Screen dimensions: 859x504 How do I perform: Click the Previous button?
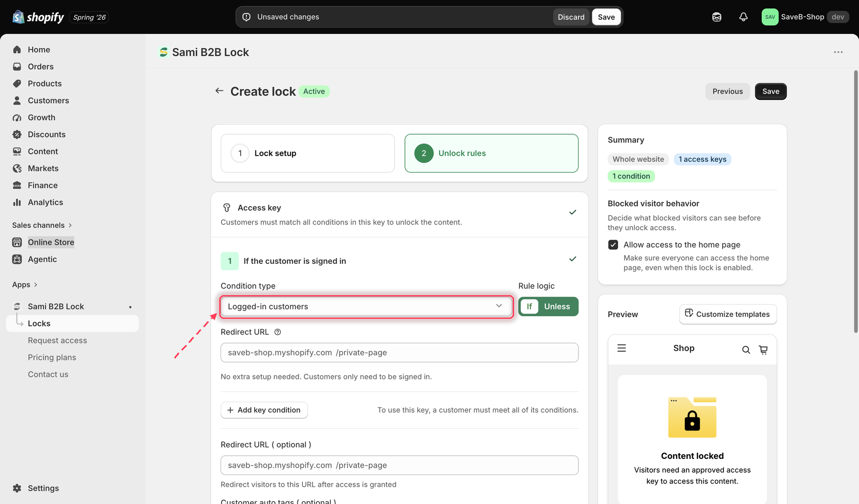click(x=727, y=91)
